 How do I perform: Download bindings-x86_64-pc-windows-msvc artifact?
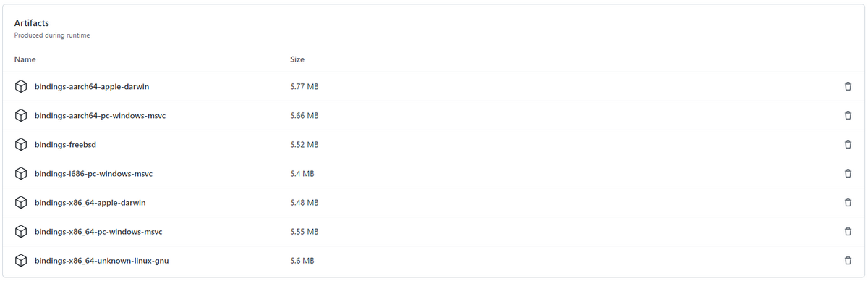point(98,232)
